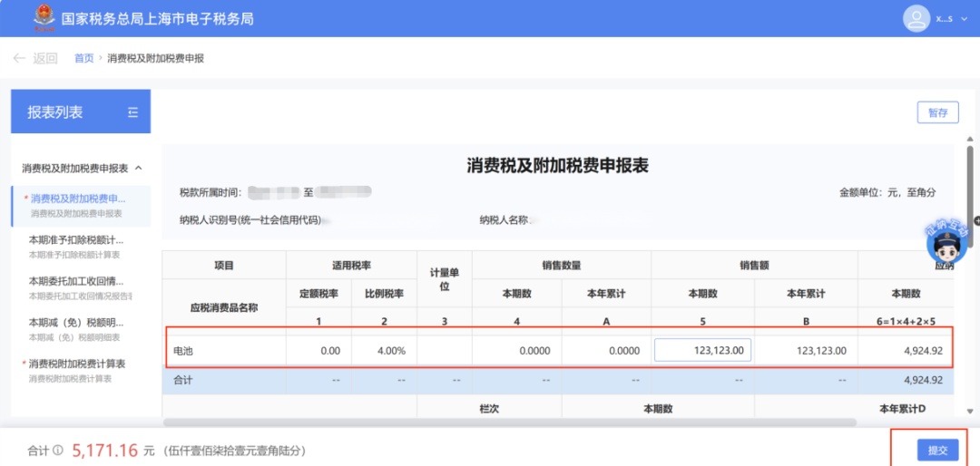
Task: Click the 销售额 本期数 input field
Action: [702, 351]
